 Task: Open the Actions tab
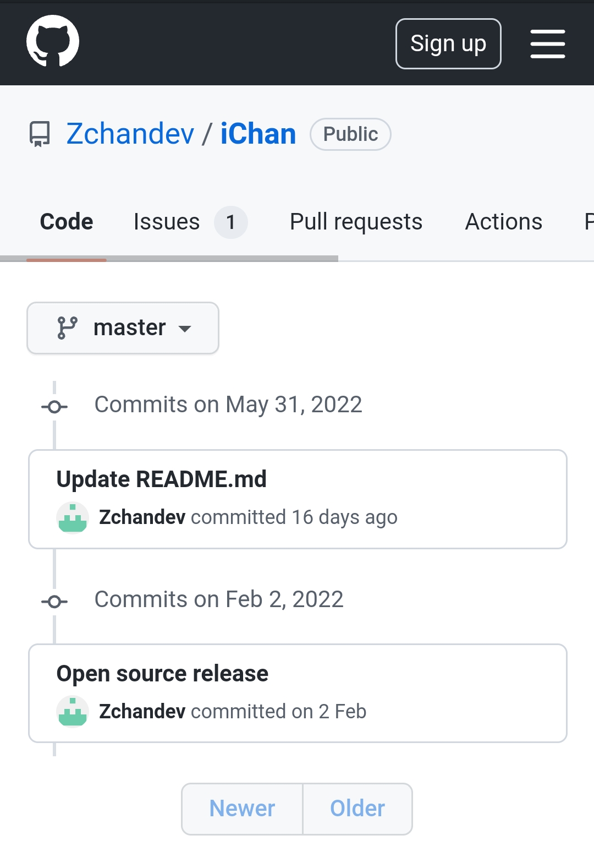503,222
